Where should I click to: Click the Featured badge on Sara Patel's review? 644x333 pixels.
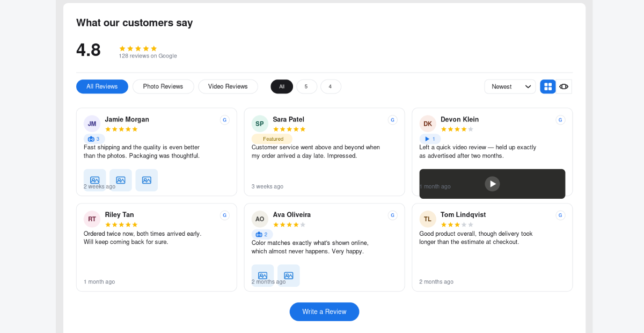pos(272,139)
